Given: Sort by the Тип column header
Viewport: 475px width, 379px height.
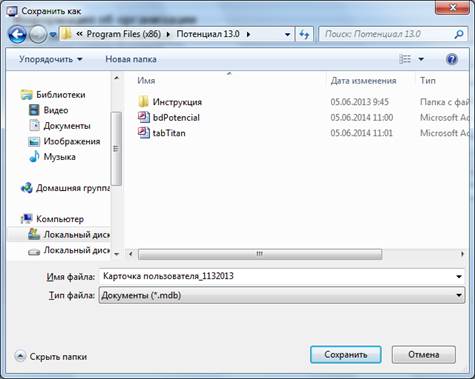Looking at the screenshot, I should 428,81.
